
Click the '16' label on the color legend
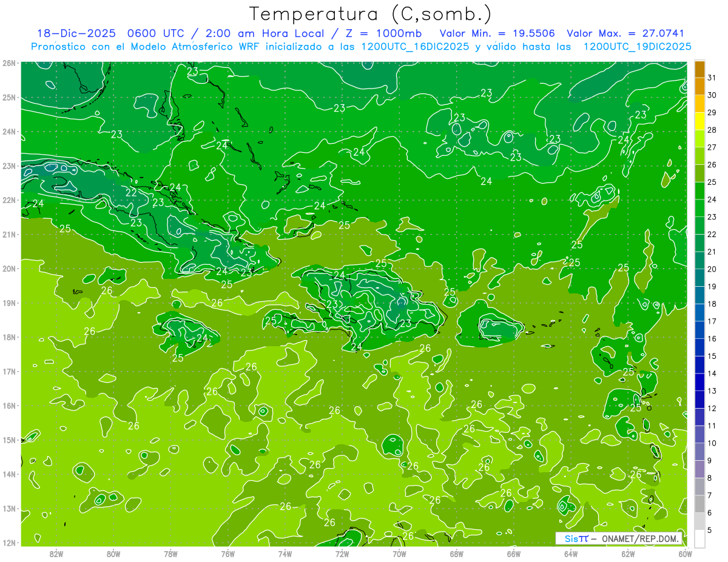pos(712,339)
